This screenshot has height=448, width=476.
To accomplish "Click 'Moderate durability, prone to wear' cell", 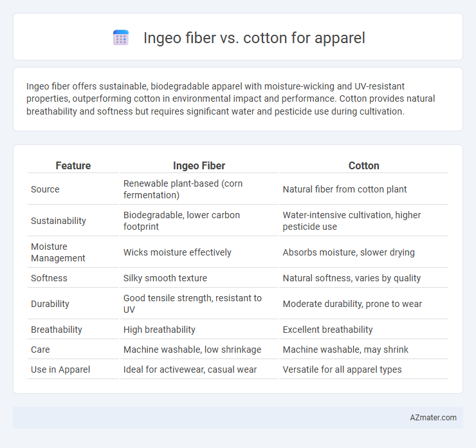I will click(363, 304).
